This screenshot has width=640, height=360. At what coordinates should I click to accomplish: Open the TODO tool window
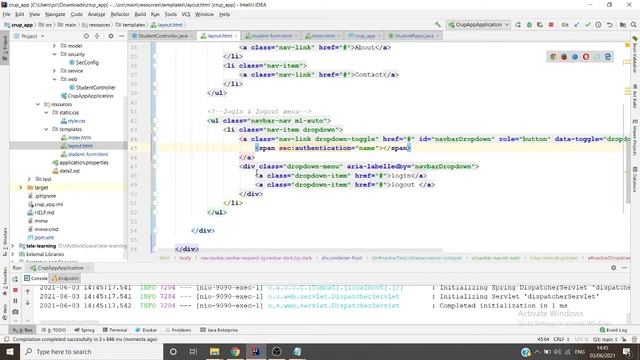[53, 330]
